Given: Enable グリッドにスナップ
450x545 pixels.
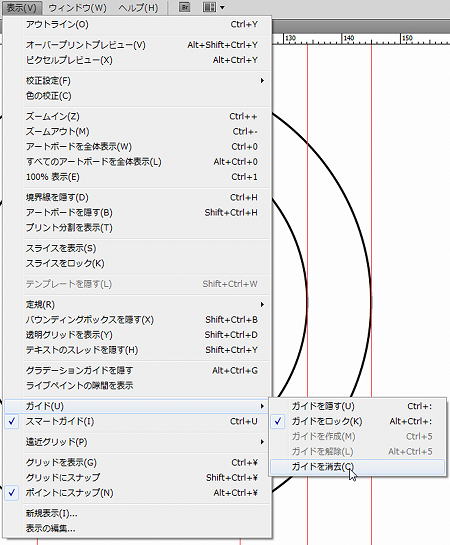Looking at the screenshot, I should tap(138, 478).
